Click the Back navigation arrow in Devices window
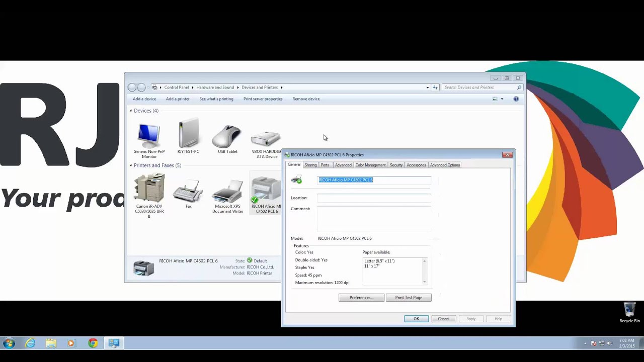644x362 pixels. point(132,87)
